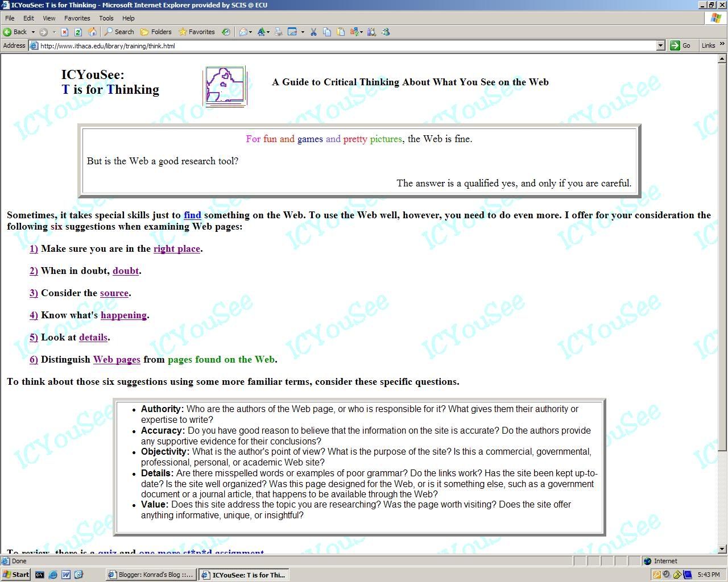This screenshot has height=582, width=728.
Task: Click the Mail toolbar icon
Action: tap(243, 32)
